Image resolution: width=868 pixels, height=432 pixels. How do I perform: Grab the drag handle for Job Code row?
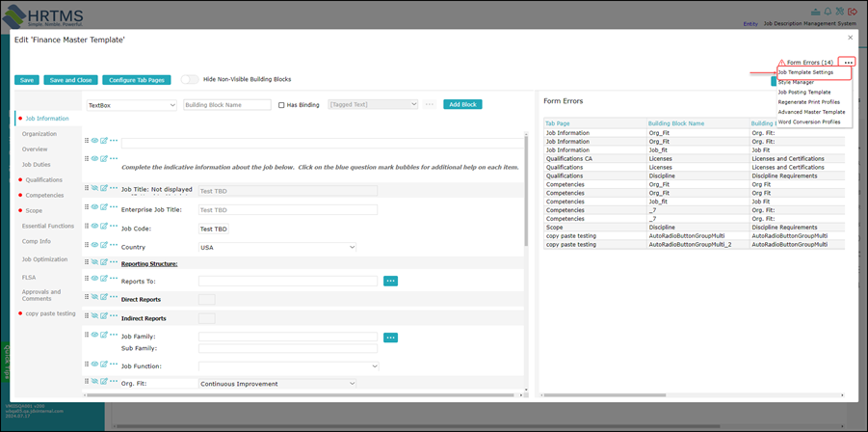[87, 226]
